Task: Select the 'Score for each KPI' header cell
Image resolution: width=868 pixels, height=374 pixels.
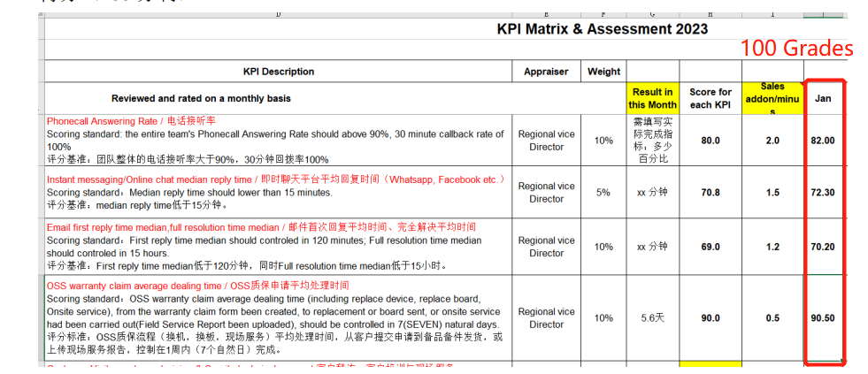Action: point(711,98)
